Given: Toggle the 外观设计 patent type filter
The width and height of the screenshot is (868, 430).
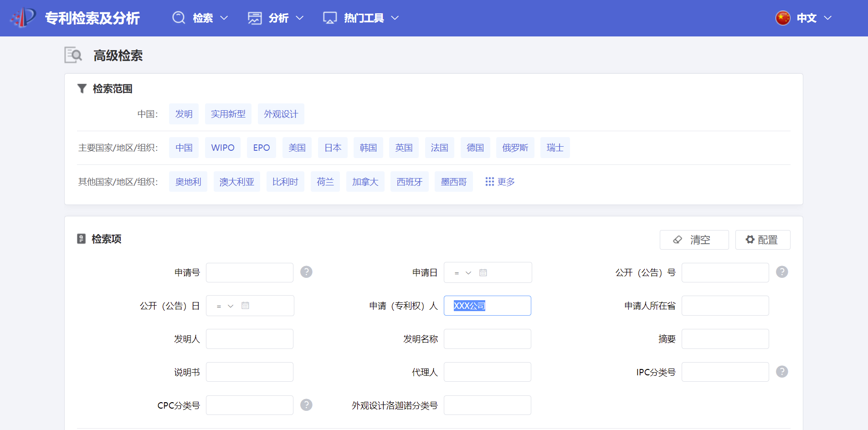Looking at the screenshot, I should 281,114.
